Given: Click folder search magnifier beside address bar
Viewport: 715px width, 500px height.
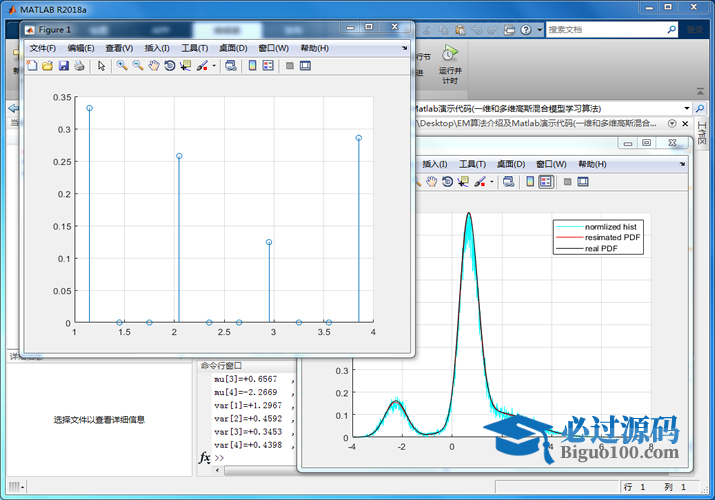Looking at the screenshot, I should coord(699,108).
